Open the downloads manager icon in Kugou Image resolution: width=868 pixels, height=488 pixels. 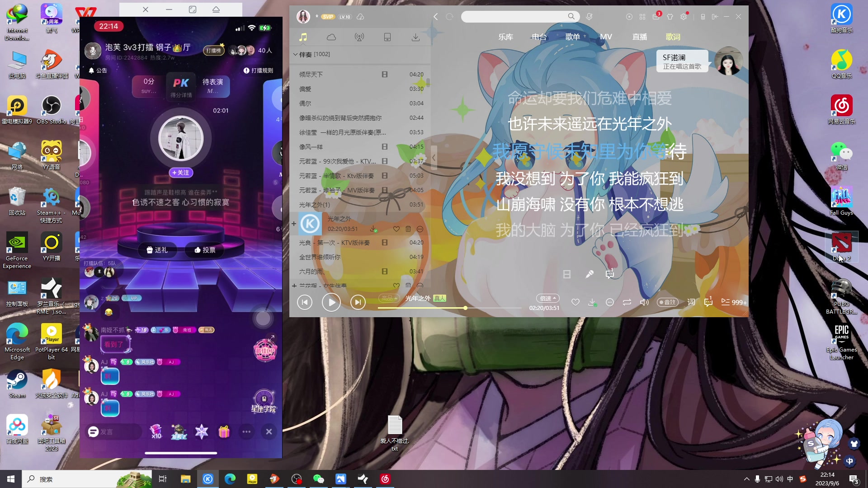click(415, 37)
